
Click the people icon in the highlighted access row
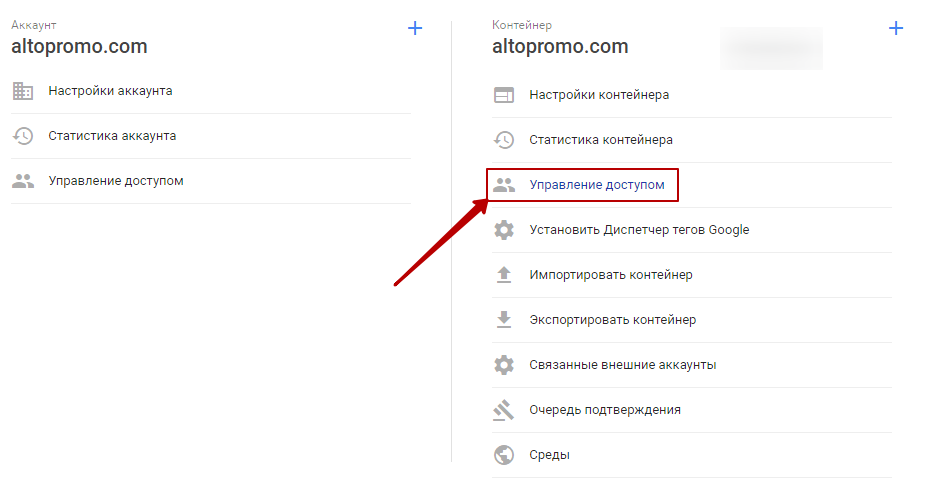[503, 185]
